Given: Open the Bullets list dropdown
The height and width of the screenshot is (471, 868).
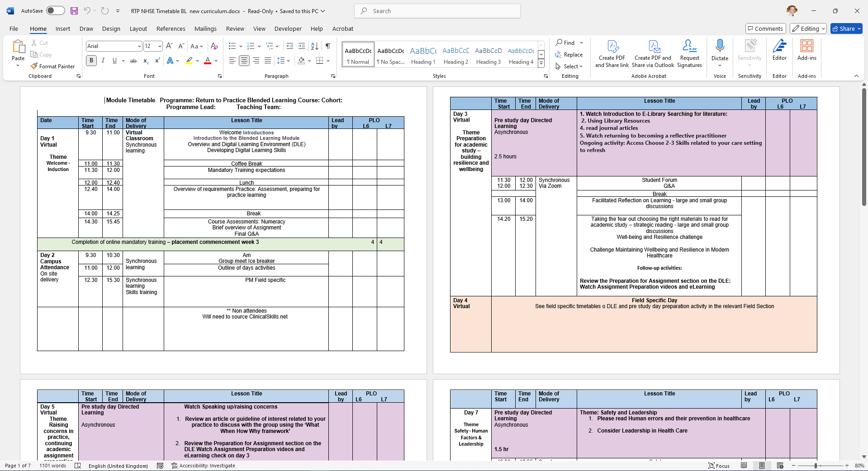Looking at the screenshot, I should coord(241,46).
